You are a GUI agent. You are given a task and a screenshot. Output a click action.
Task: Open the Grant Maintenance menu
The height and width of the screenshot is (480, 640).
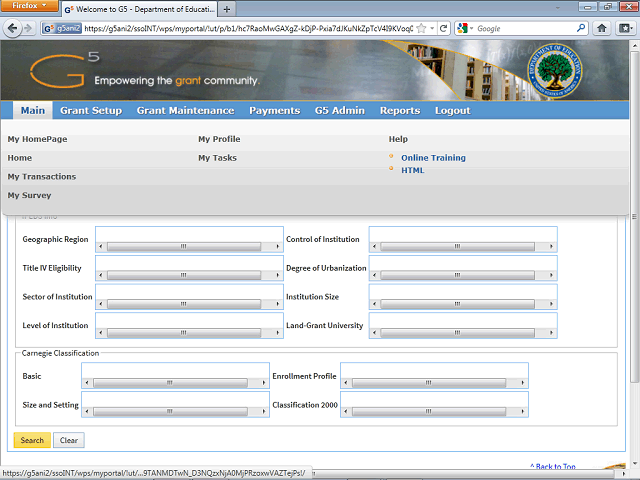point(185,111)
